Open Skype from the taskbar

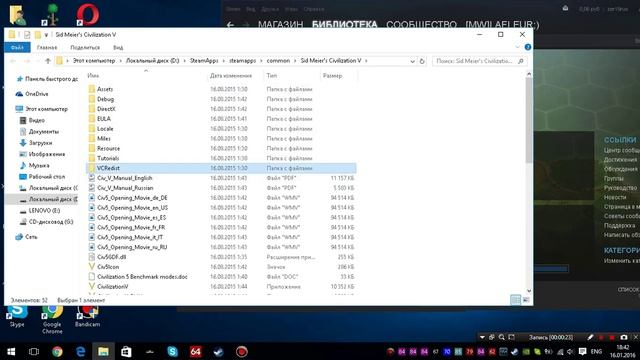pyautogui.click(x=172, y=351)
